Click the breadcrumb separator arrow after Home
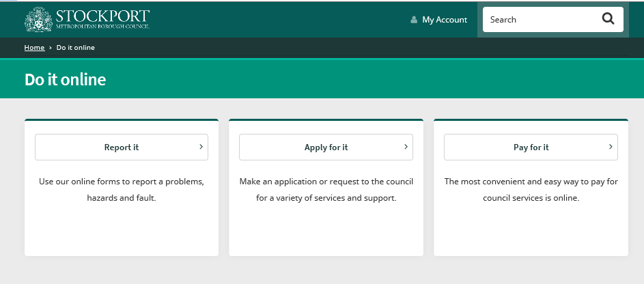 50,48
